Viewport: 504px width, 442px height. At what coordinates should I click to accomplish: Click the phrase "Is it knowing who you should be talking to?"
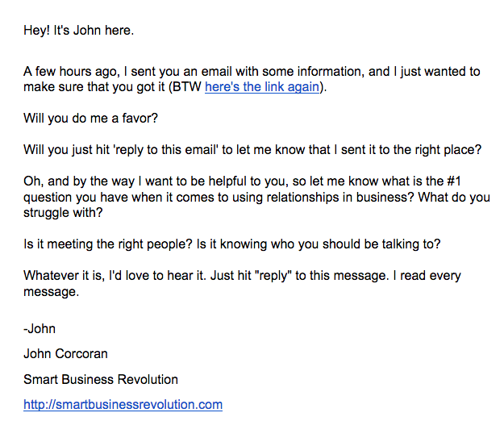319,244
